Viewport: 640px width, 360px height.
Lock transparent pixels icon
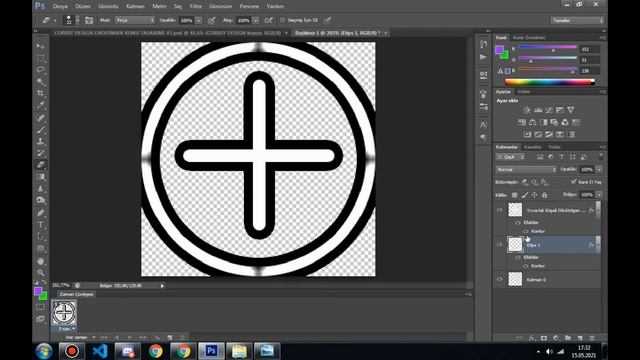(x=515, y=195)
